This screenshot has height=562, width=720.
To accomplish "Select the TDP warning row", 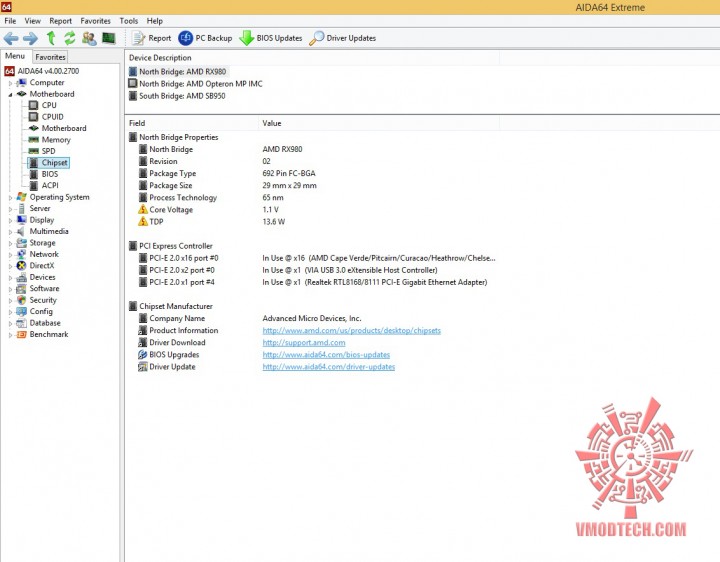I will click(312, 221).
